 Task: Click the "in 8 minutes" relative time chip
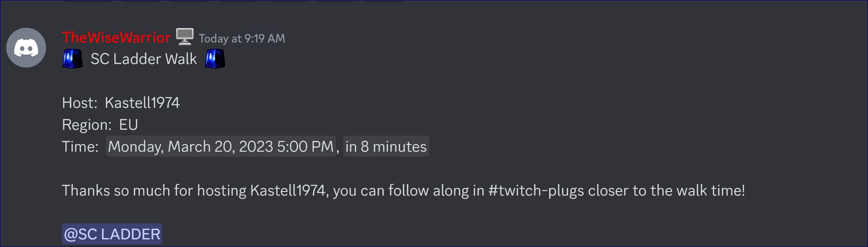386,146
